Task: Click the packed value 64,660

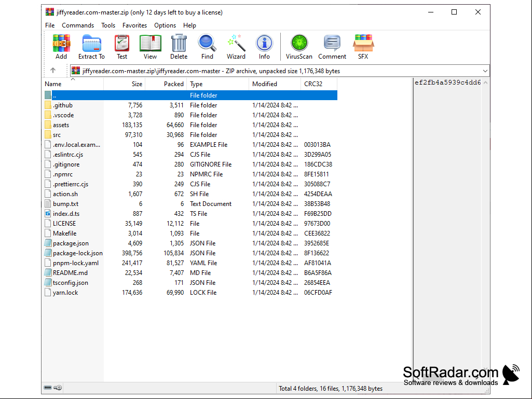Action: click(175, 125)
